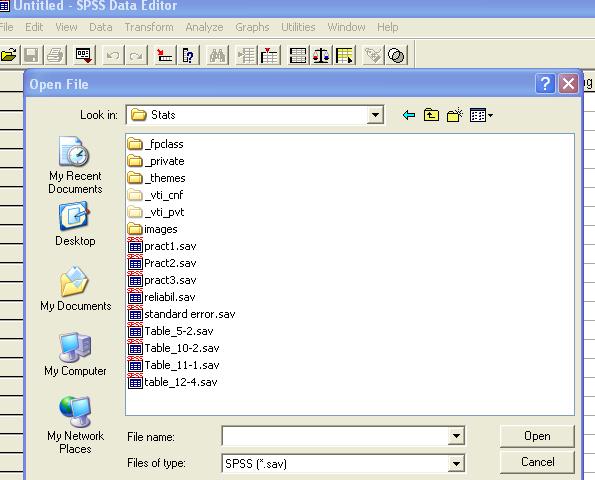Click the Find binoculars toolbar icon
The height and width of the screenshot is (480, 595).
coord(217,56)
